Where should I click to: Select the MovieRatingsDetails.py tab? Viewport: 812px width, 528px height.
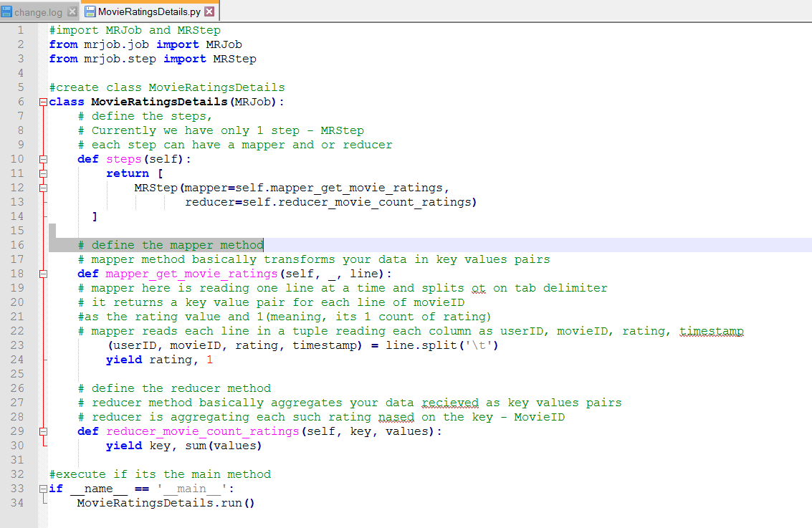click(149, 11)
